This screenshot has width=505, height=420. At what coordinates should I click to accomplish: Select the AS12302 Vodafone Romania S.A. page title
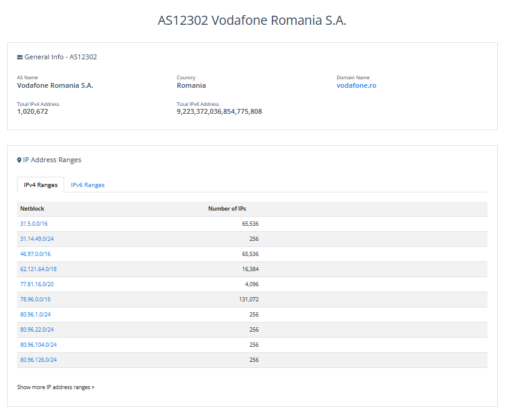tap(252, 21)
